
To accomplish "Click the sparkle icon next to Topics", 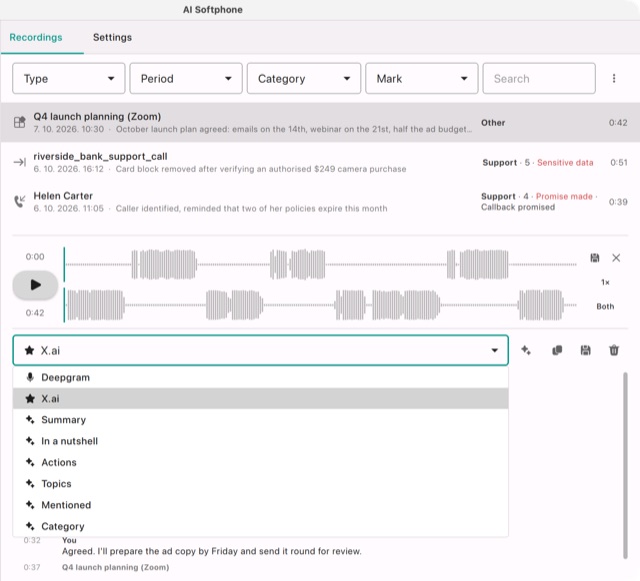I will (30, 483).
